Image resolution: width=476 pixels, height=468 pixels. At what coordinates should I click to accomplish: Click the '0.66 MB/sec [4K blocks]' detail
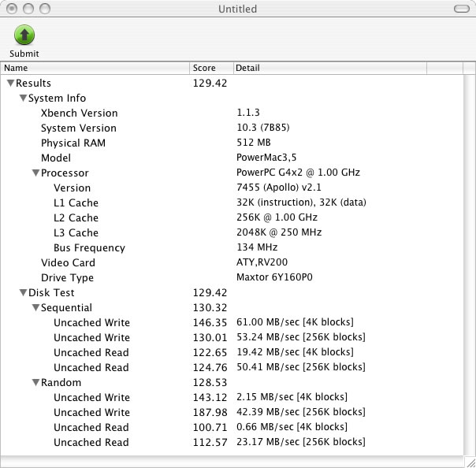point(292,427)
